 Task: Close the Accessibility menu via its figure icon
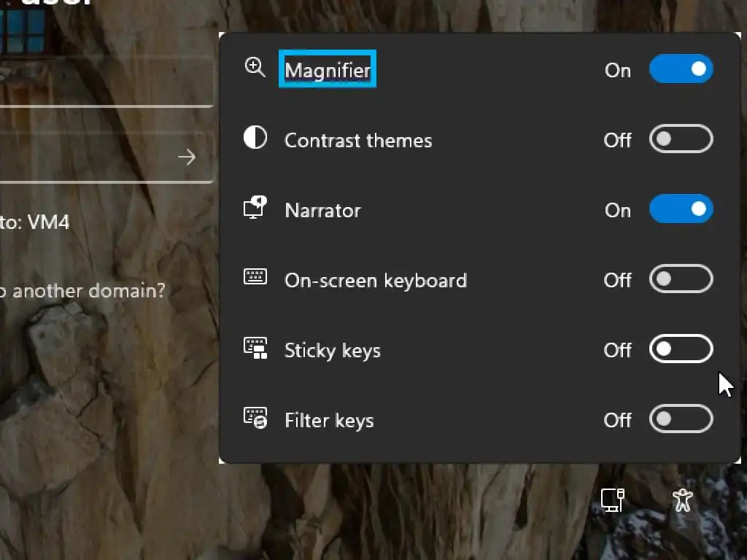click(682, 499)
